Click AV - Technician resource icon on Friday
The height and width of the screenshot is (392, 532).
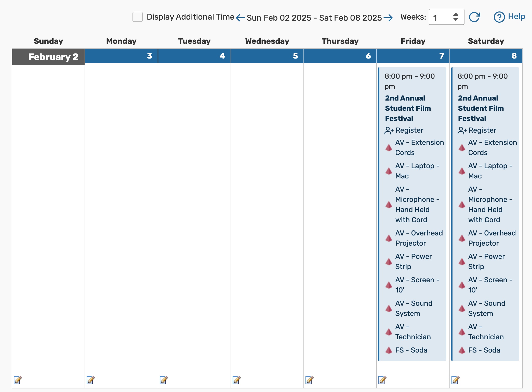(389, 332)
